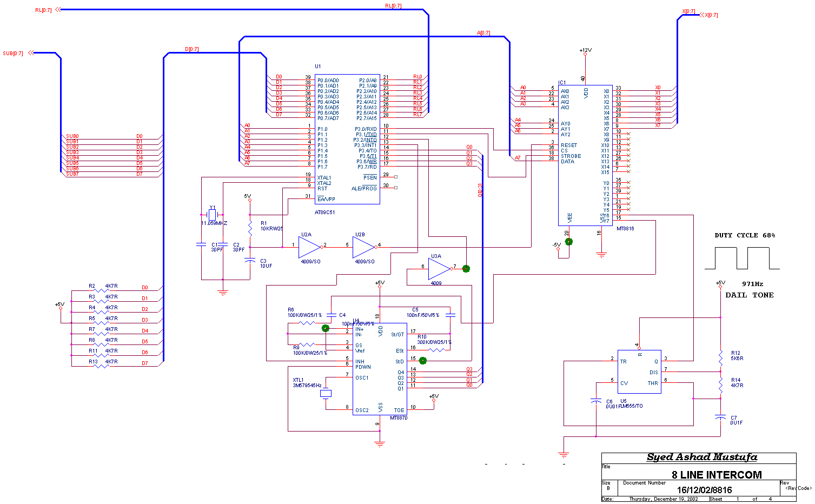Select the U2B inverter gate symbol
The image size is (815, 504).
pos(365,247)
